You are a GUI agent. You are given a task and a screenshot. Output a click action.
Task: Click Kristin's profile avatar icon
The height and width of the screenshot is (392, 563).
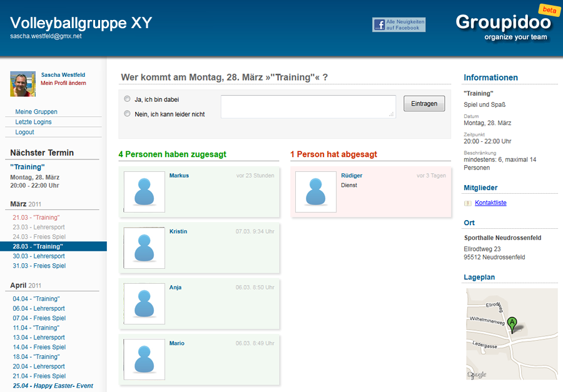pos(145,248)
